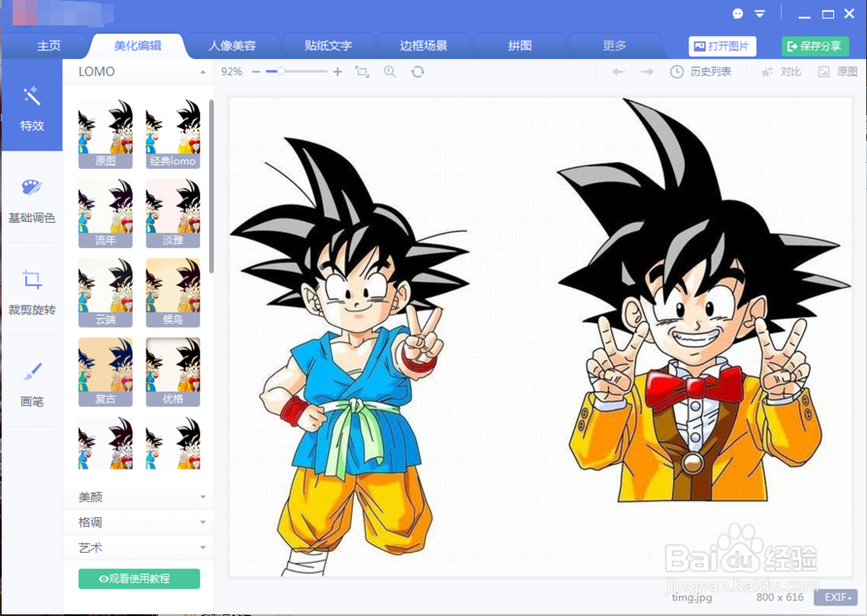Switch to the 贴纸文字 tab
The image size is (867, 616).
click(x=328, y=46)
